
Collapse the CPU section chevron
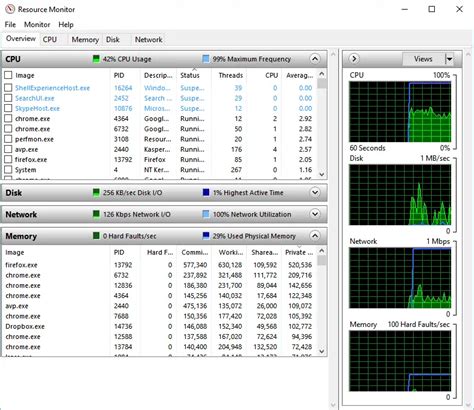315,59
